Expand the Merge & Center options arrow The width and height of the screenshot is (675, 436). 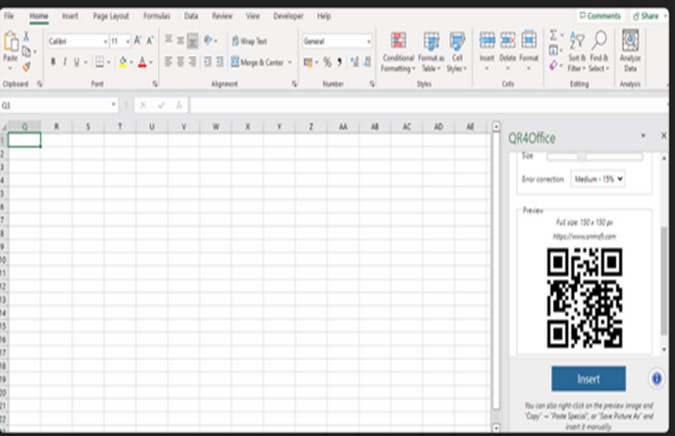click(x=290, y=62)
